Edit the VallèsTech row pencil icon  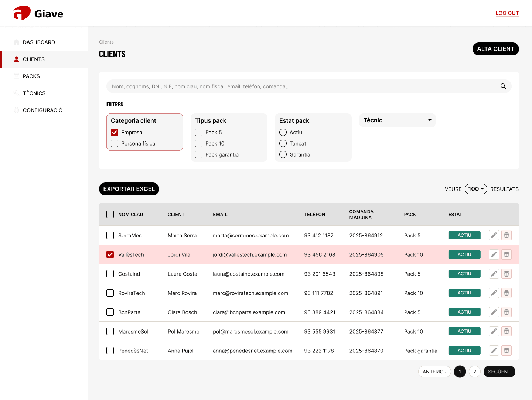pyautogui.click(x=494, y=254)
